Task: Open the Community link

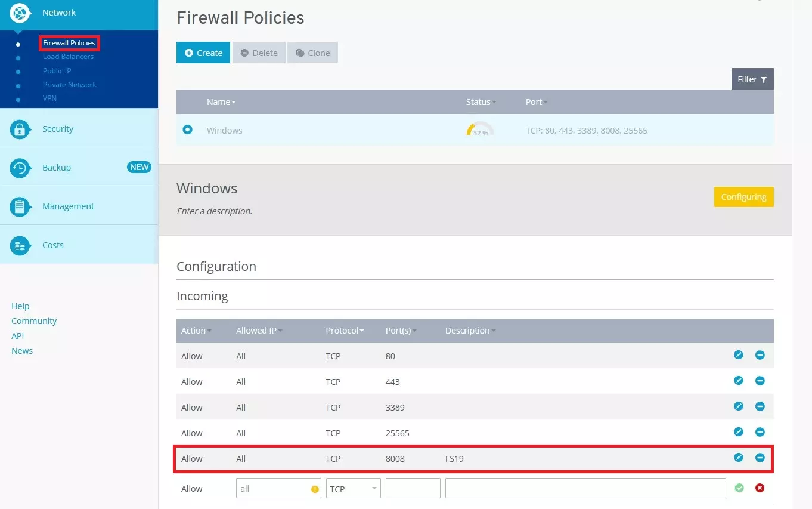Action: (x=34, y=321)
